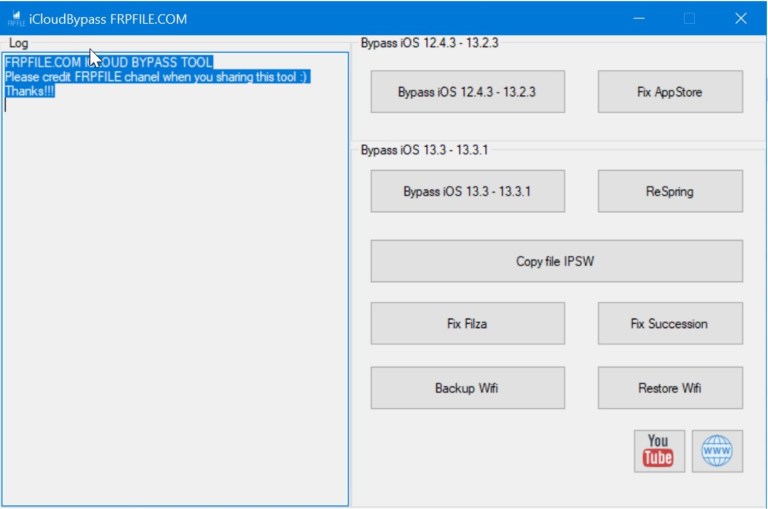The width and height of the screenshot is (768, 509).
Task: Close the iCloudBypass window
Action: 741,19
